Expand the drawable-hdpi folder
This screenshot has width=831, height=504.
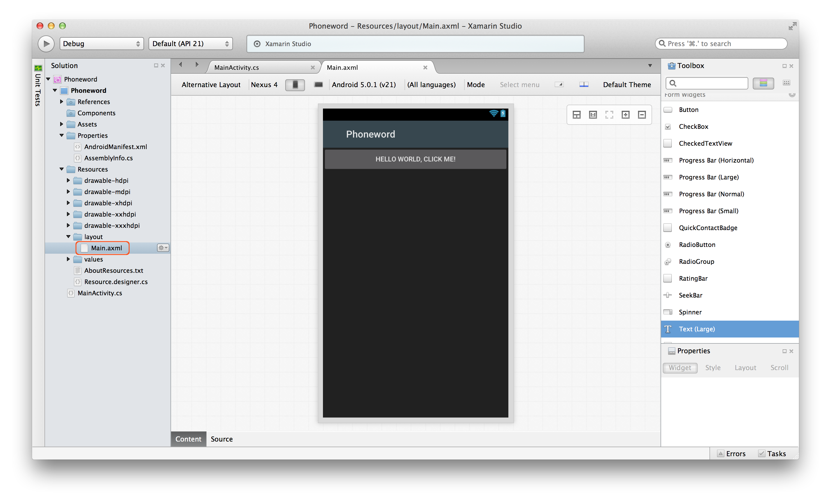click(x=68, y=180)
